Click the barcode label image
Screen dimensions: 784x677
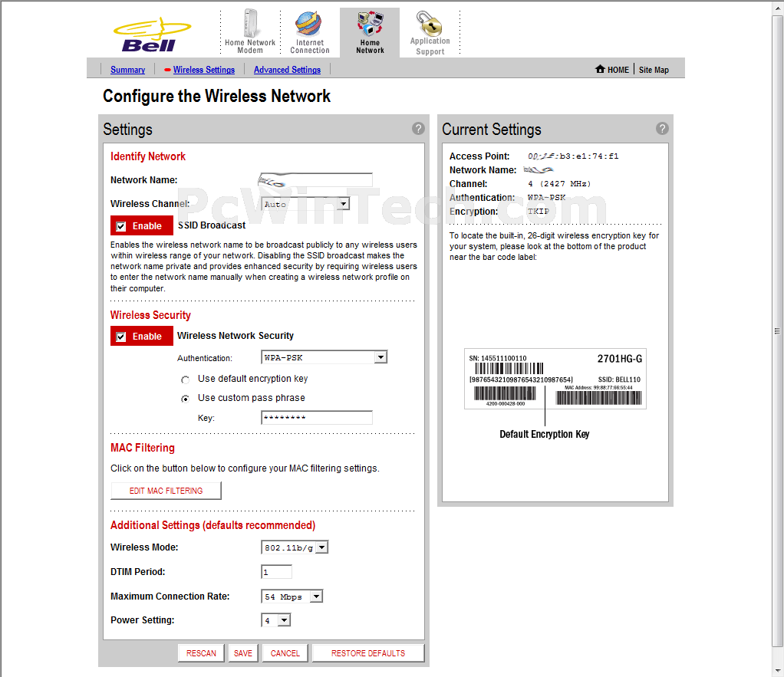555,379
